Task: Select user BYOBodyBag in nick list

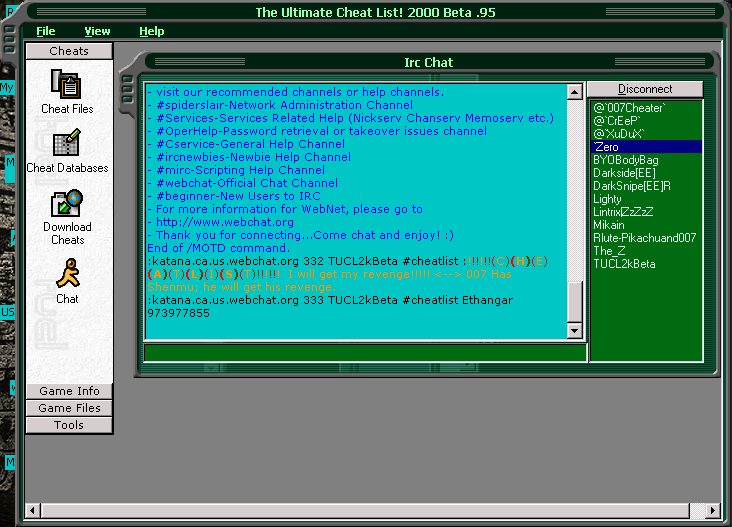Action: [x=647, y=160]
